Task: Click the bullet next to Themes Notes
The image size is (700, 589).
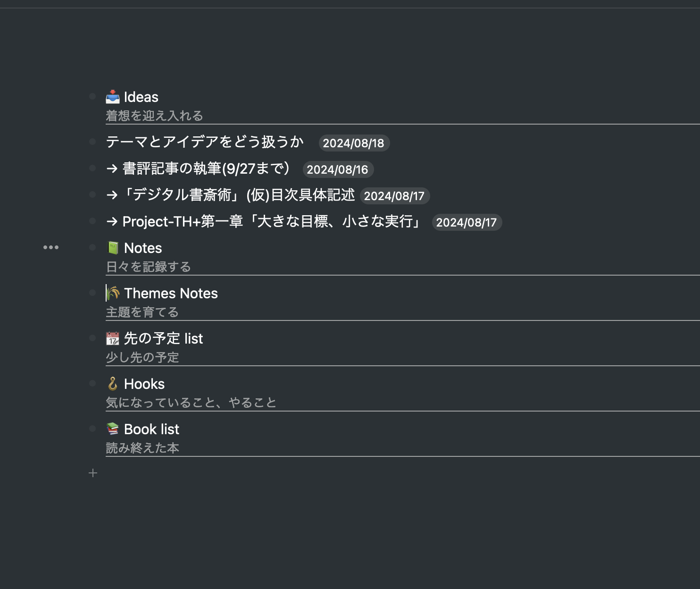Action: tap(93, 293)
